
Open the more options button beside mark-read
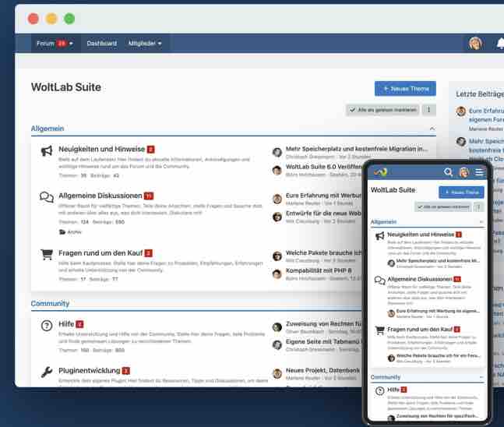tap(428, 110)
